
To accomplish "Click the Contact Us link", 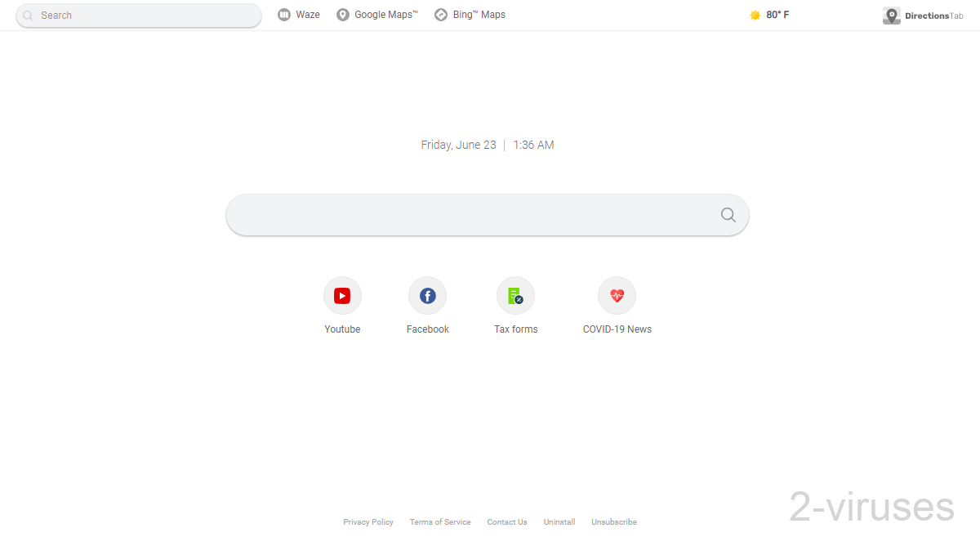I will click(506, 521).
